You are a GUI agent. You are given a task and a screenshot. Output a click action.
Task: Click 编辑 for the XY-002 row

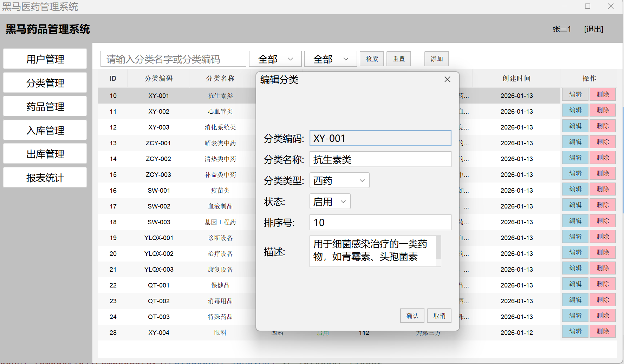coord(575,110)
